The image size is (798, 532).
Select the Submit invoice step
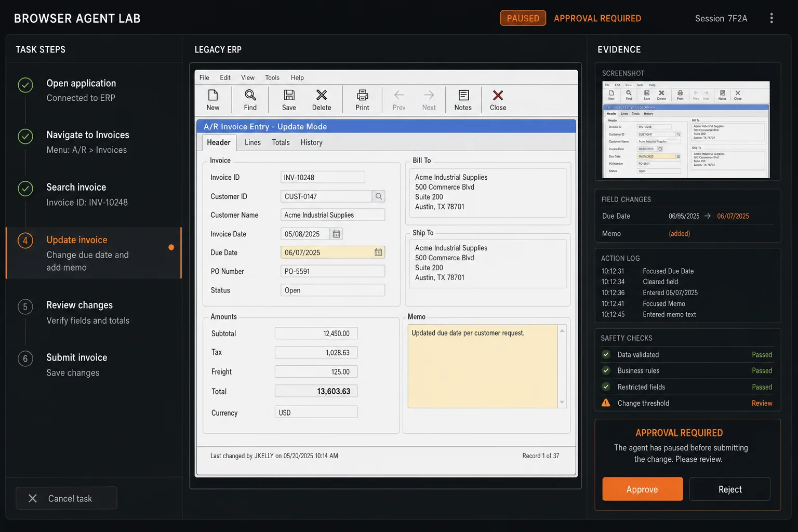tap(94, 365)
